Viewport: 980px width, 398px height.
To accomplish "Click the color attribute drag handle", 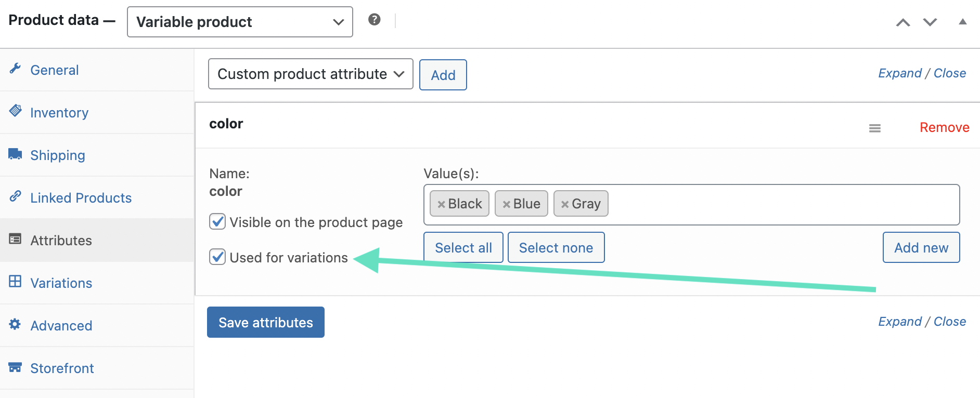I will (x=875, y=128).
